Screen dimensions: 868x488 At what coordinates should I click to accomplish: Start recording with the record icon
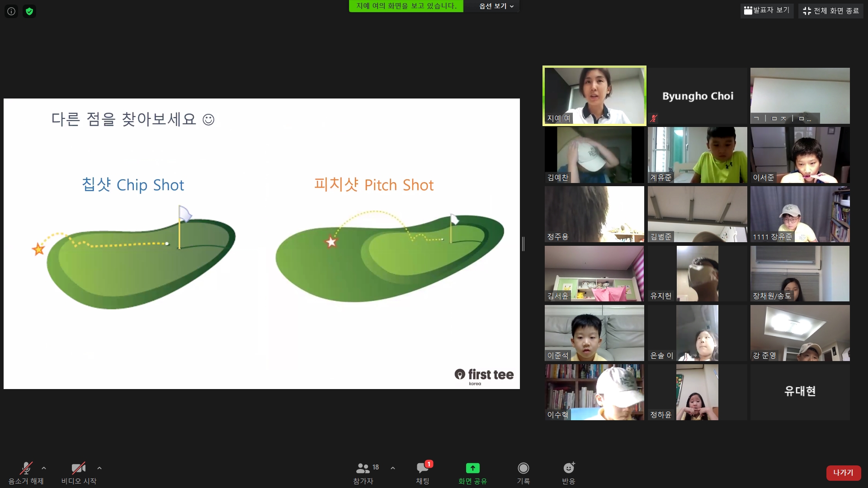pyautogui.click(x=523, y=468)
